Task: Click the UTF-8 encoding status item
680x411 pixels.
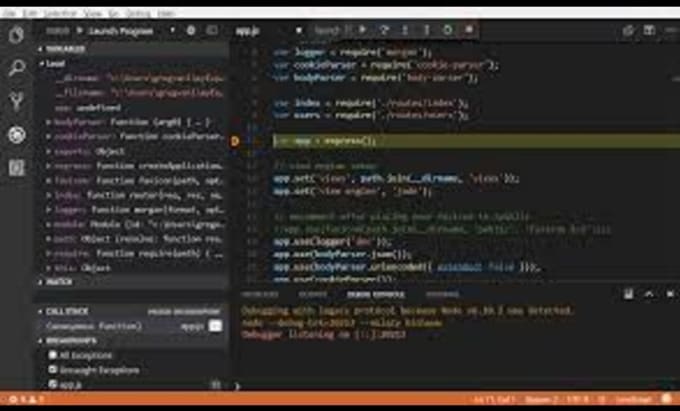Action: (580, 399)
